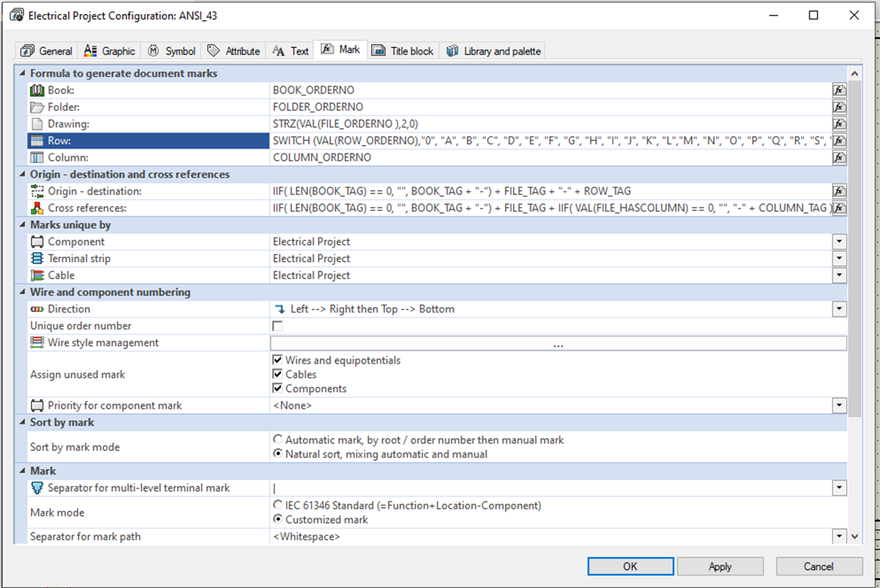Collapse the Wire and component numbering section
Image resolution: width=880 pixels, height=588 pixels.
pos(22,292)
